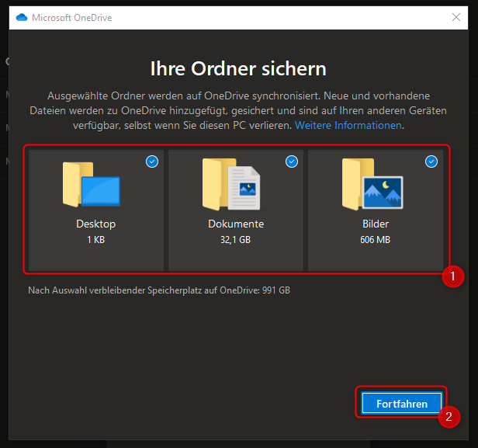Select the Desktop folder icon
This screenshot has width=478, height=448.
(92, 185)
